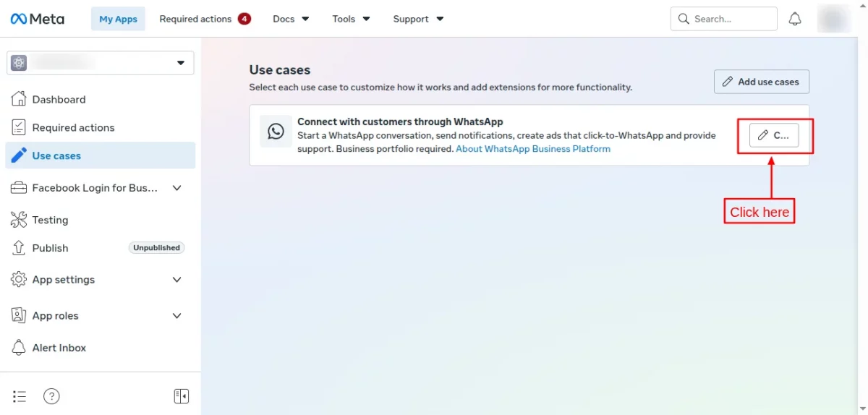Click the Unpublished status badge
The image size is (868, 415).
click(156, 248)
